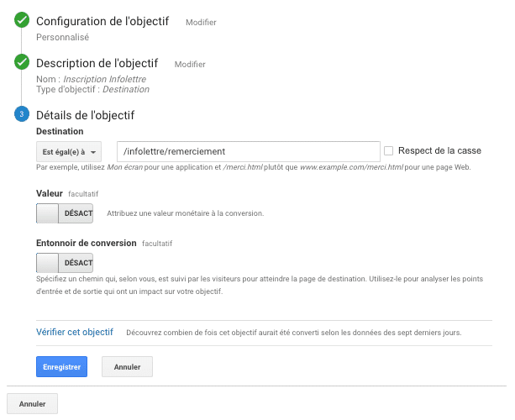Click the green checkmark for Configuration de l'objectif
Image resolution: width=515 pixels, height=420 pixels.
click(22, 21)
